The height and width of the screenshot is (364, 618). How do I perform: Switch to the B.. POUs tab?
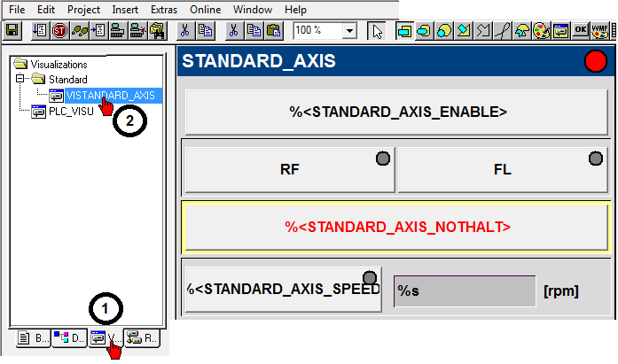point(34,338)
